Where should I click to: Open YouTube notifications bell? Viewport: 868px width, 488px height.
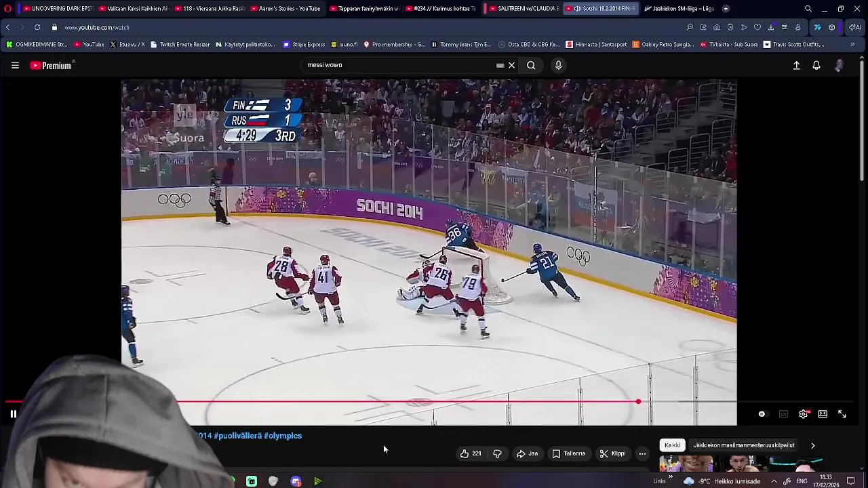(x=816, y=65)
